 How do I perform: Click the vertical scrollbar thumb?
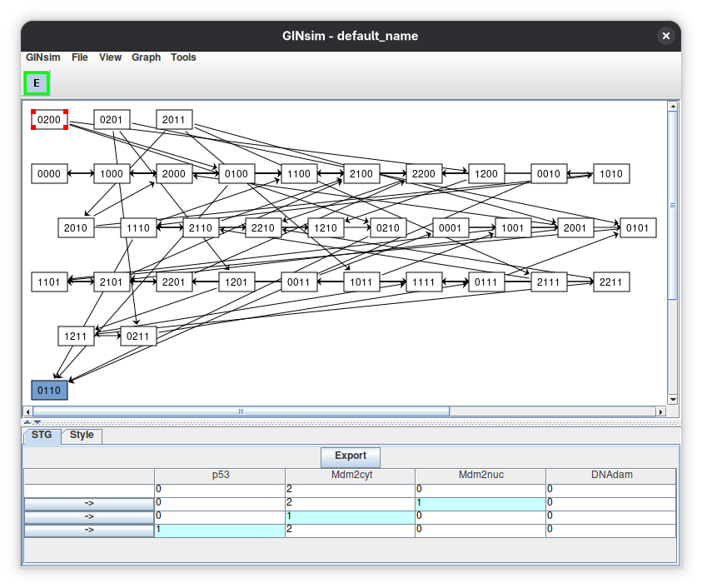coord(673,205)
